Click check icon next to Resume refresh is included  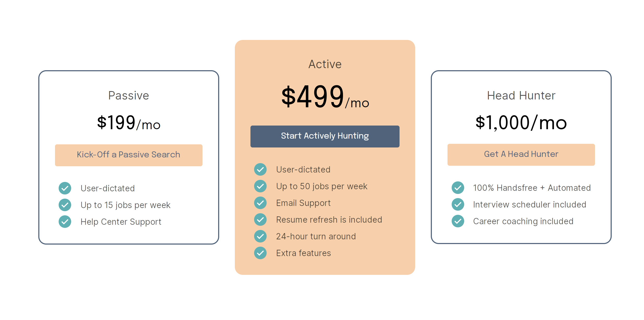(x=260, y=220)
